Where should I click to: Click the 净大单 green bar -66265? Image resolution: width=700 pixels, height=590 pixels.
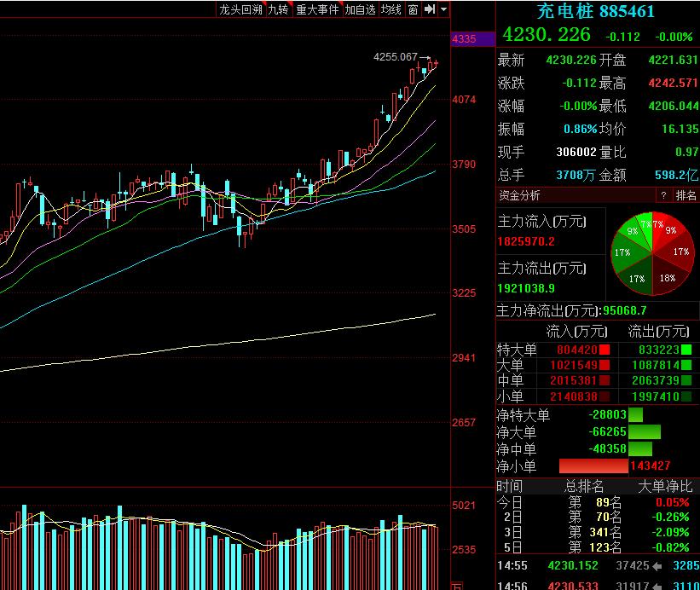click(645, 431)
